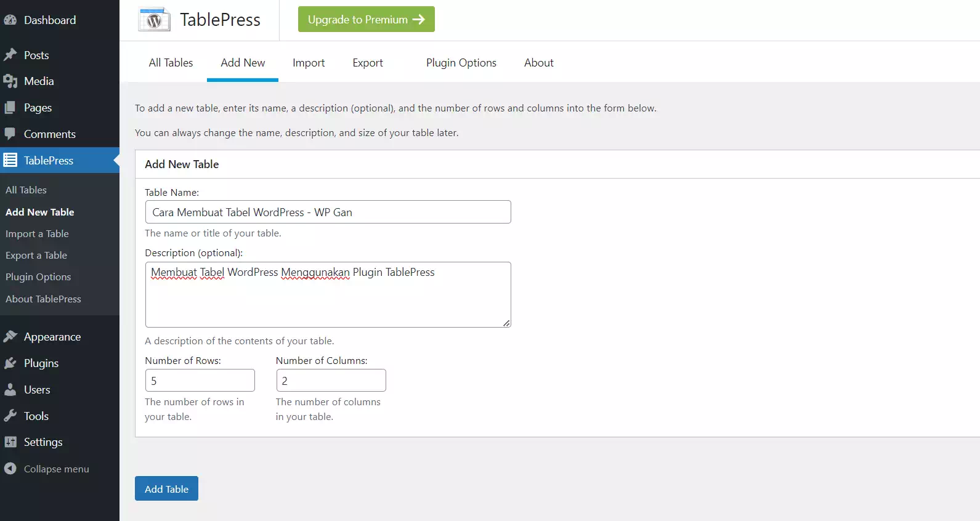980x521 pixels.
Task: Select Add New Table submenu item
Action: (39, 212)
